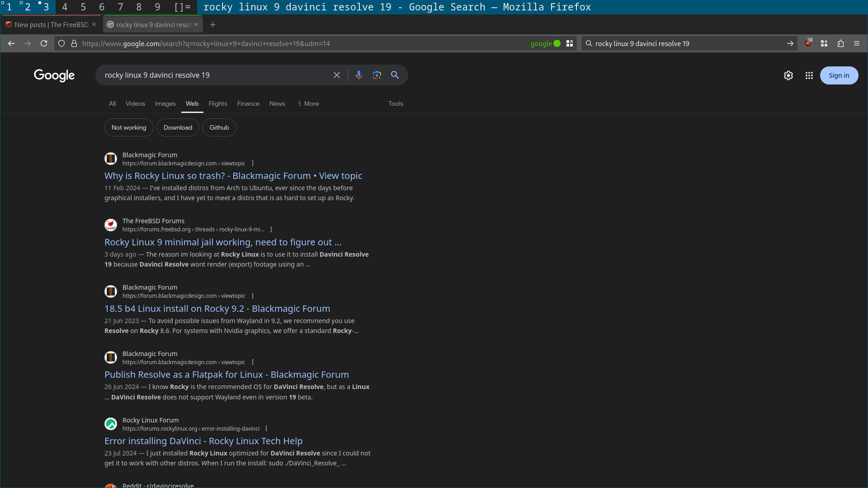Open Rocky Linux 9 minimal jail result
This screenshot has height=488, width=868.
223,242
